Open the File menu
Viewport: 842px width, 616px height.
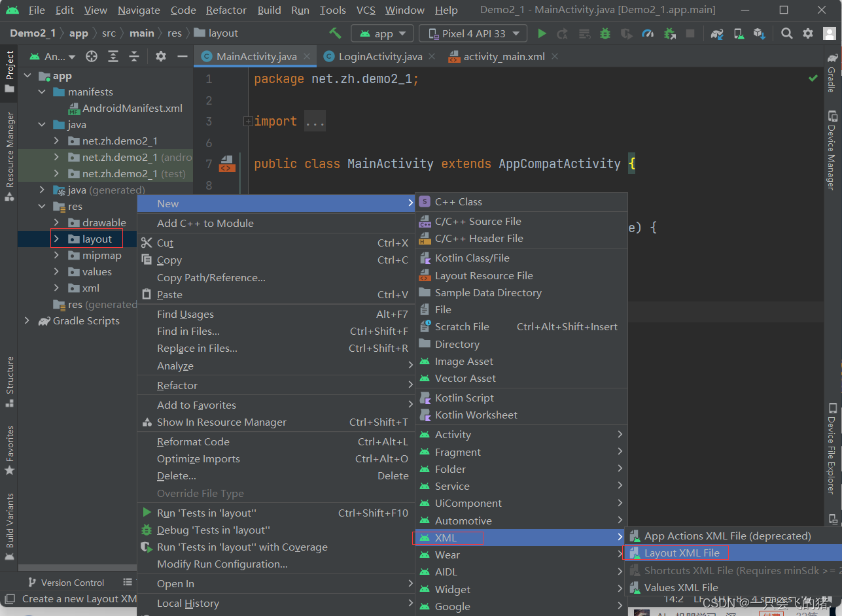click(x=37, y=10)
